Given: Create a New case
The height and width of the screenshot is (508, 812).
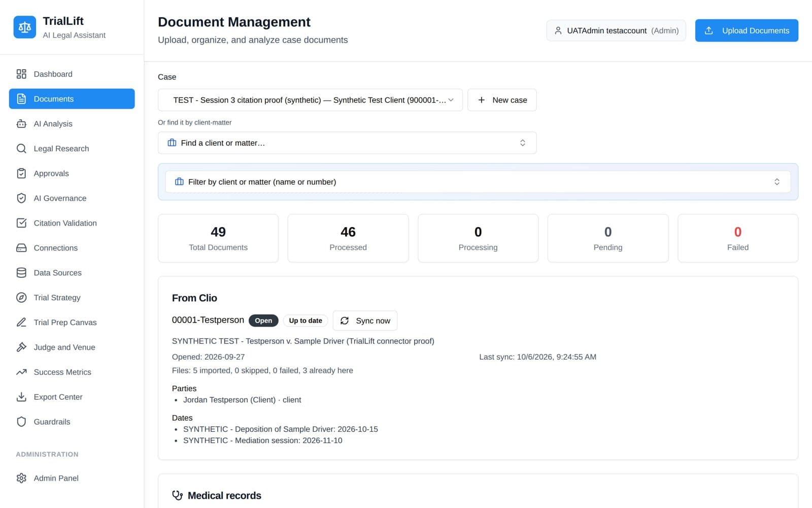Looking at the screenshot, I should (x=502, y=100).
